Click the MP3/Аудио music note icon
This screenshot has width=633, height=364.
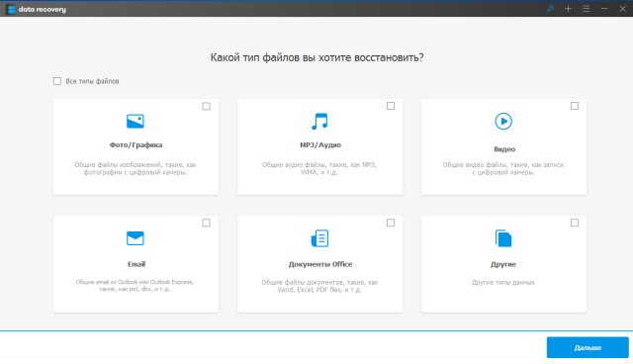coord(319,121)
